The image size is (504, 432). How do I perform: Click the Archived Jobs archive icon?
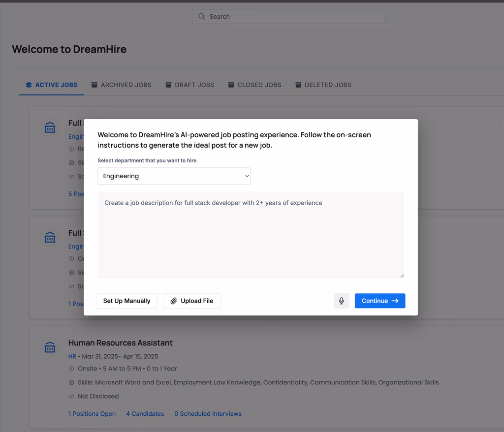(94, 85)
